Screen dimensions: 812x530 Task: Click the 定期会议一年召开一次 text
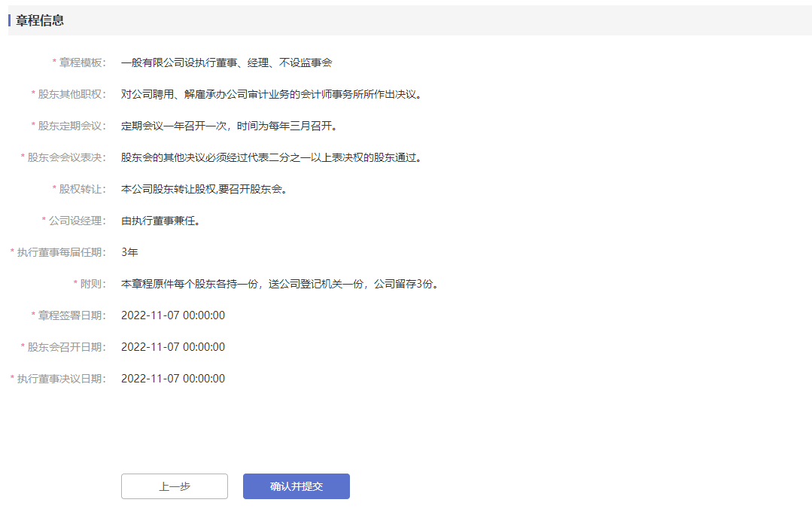click(x=230, y=126)
